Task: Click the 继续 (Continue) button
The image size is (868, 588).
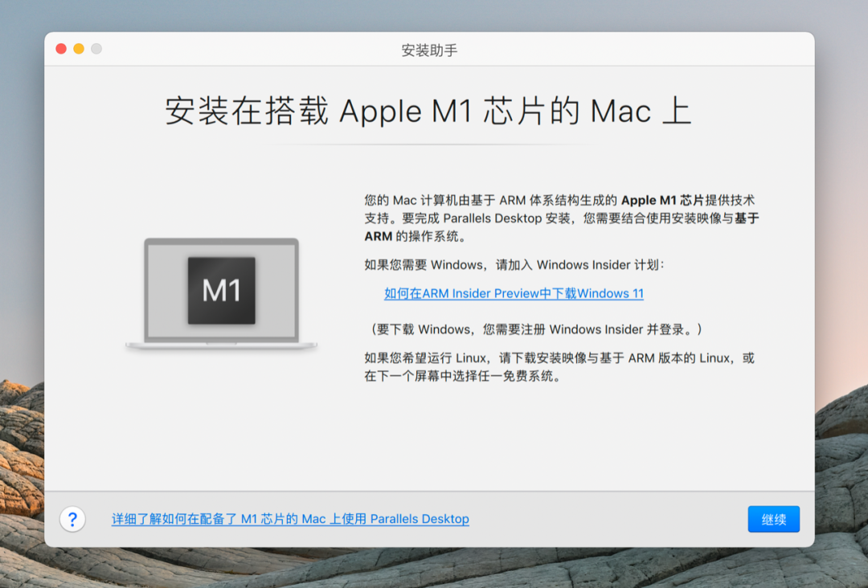Action: [x=773, y=519]
